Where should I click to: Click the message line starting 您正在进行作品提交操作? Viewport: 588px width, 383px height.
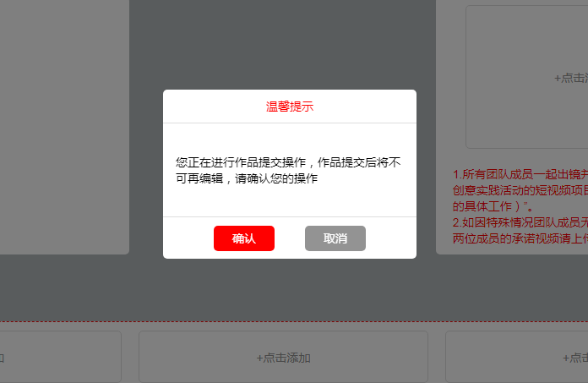[x=288, y=162]
